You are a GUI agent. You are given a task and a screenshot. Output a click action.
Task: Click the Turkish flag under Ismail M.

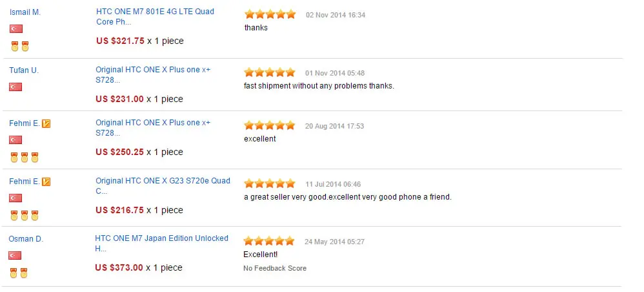16,29
